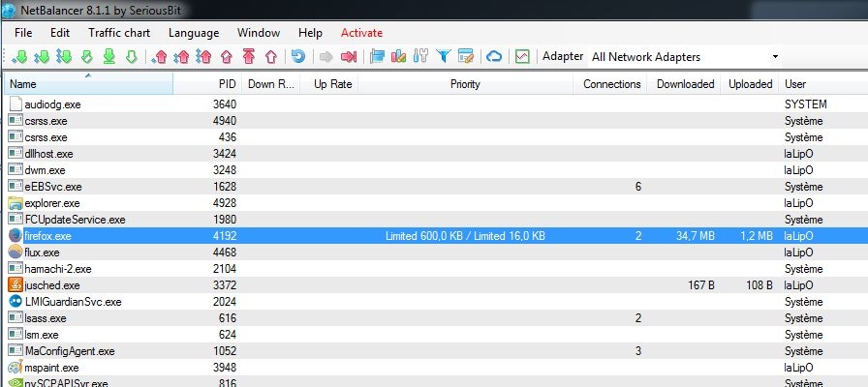Screen dimensions: 868x387
Task: Select the lsass.exe process
Action: coord(436,318)
